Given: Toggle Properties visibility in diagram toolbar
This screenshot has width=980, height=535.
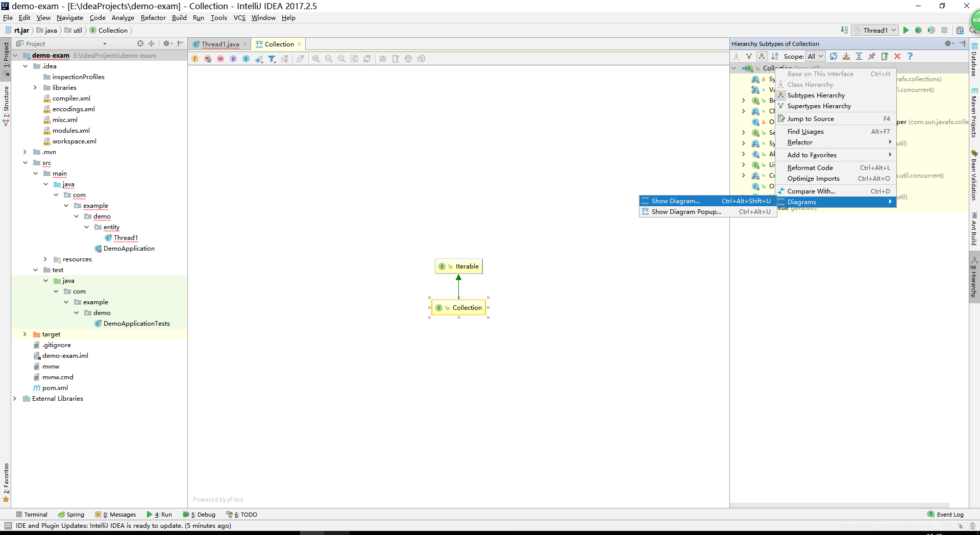Looking at the screenshot, I should coord(233,59).
